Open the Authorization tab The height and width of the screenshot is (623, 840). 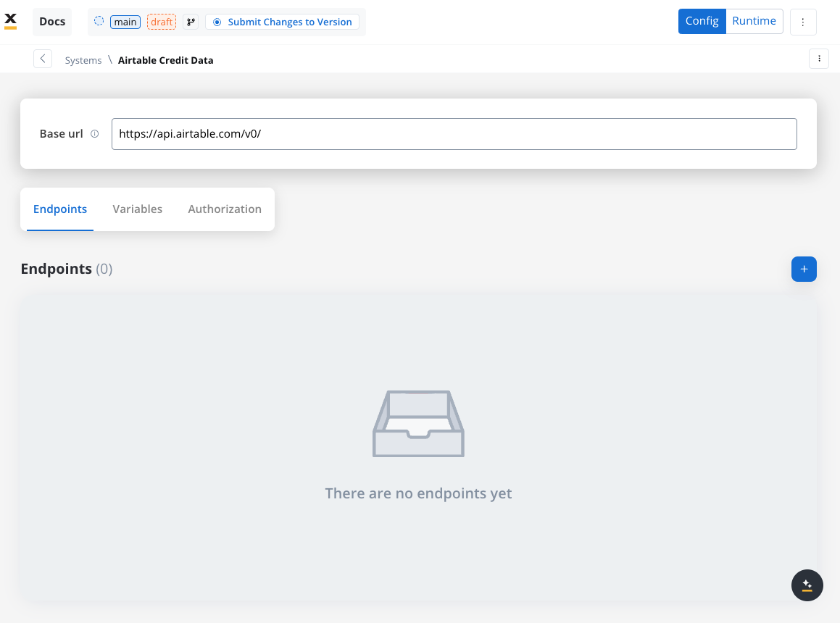225,209
